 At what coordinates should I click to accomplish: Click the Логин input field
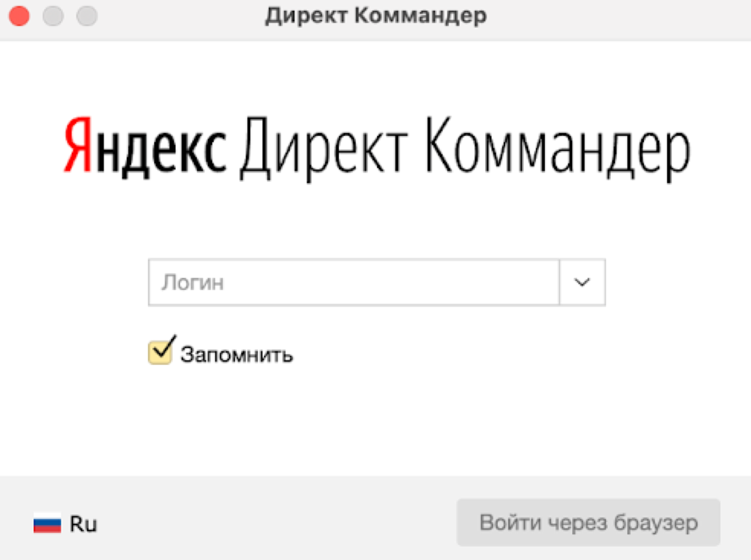(354, 283)
